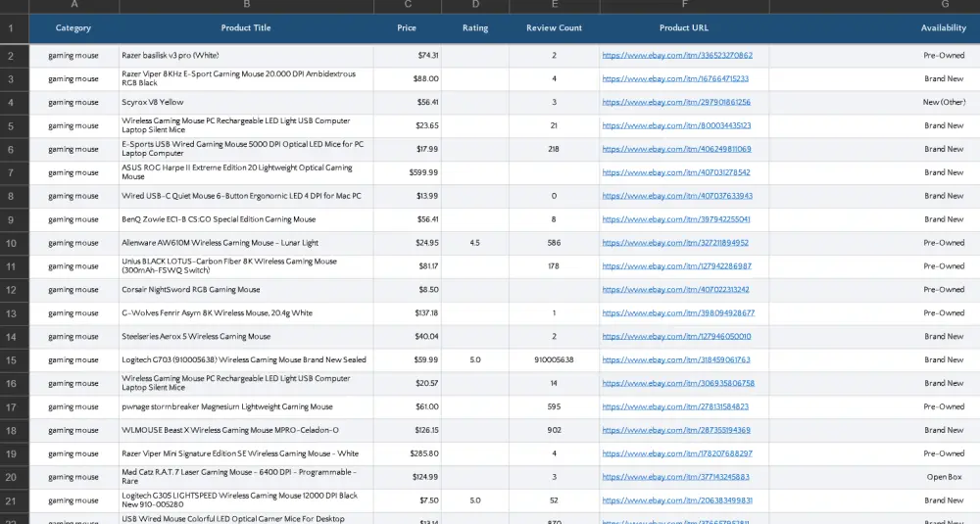The image size is (980, 524).
Task: Select the Category header cell
Action: point(73,28)
